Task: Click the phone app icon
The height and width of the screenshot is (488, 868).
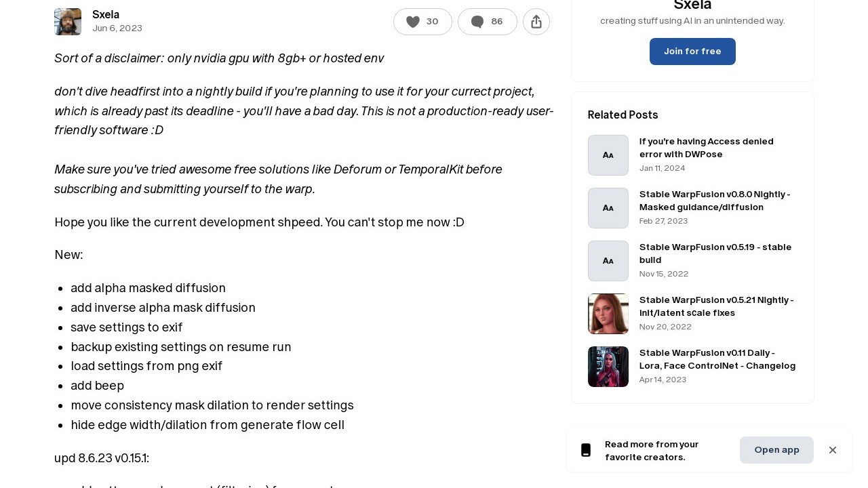Action: (586, 450)
